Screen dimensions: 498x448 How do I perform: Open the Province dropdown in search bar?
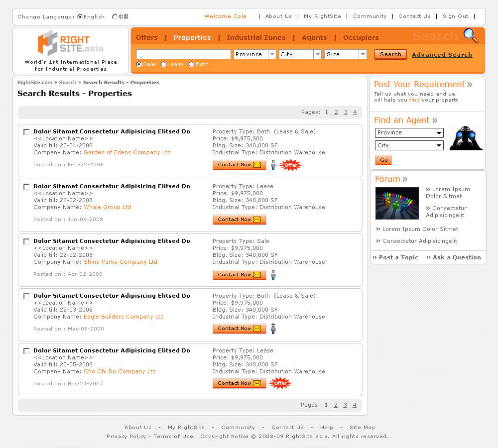click(x=255, y=54)
